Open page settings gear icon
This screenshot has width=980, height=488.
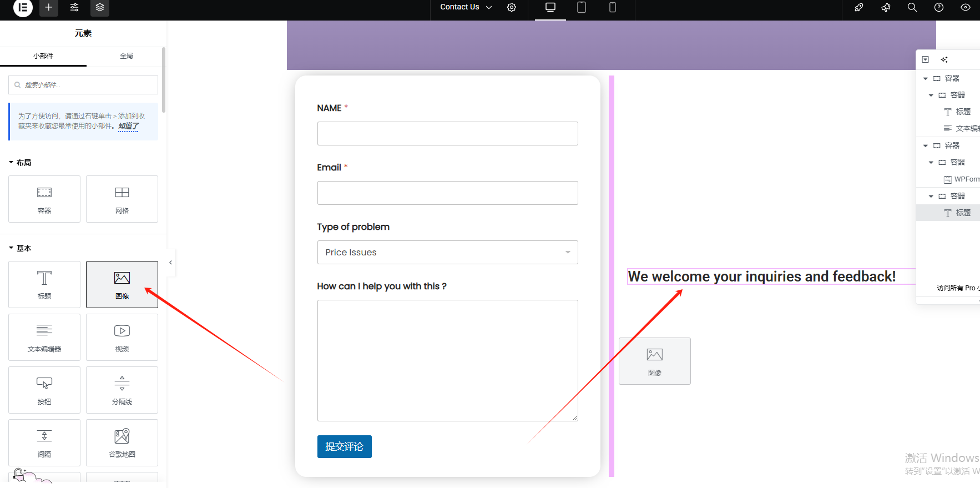pos(512,8)
